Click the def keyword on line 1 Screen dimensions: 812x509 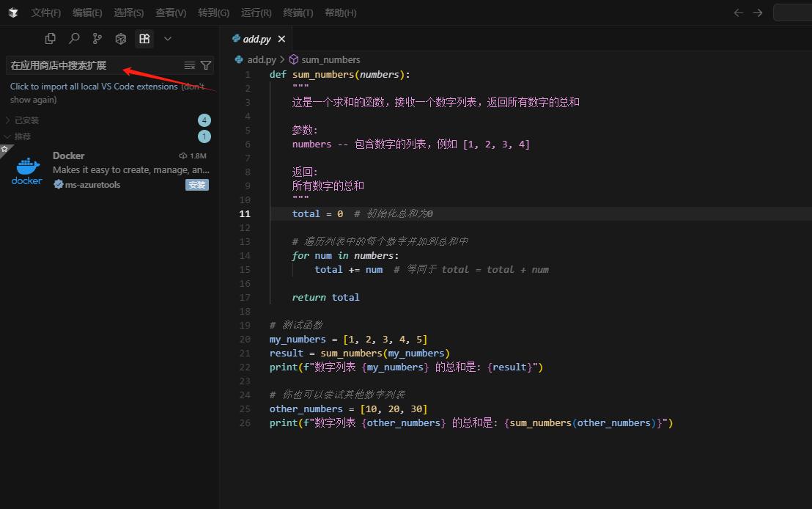coord(278,74)
